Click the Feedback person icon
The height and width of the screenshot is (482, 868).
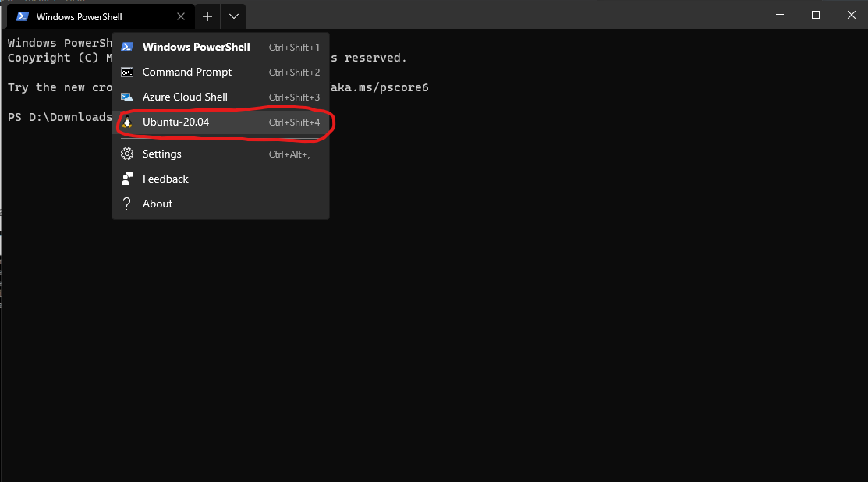coord(127,179)
